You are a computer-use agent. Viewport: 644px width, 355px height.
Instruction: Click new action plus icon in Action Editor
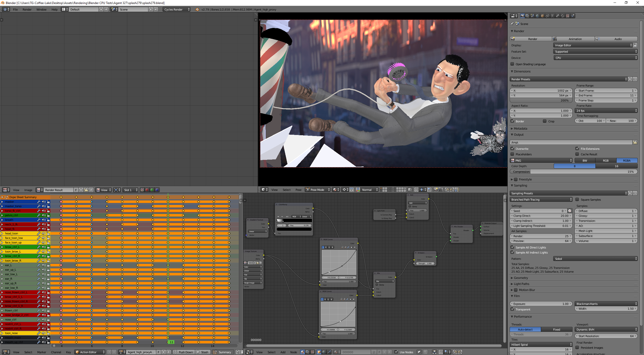(164, 352)
